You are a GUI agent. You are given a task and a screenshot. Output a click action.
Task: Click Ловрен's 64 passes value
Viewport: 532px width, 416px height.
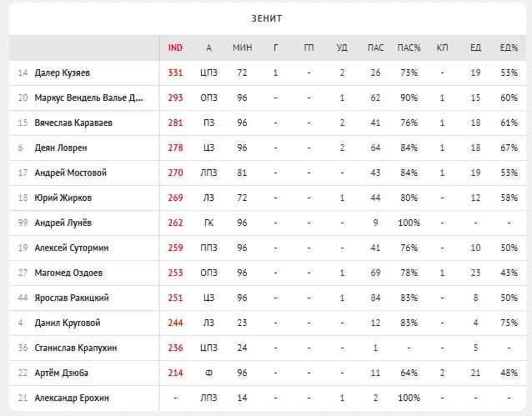375,148
